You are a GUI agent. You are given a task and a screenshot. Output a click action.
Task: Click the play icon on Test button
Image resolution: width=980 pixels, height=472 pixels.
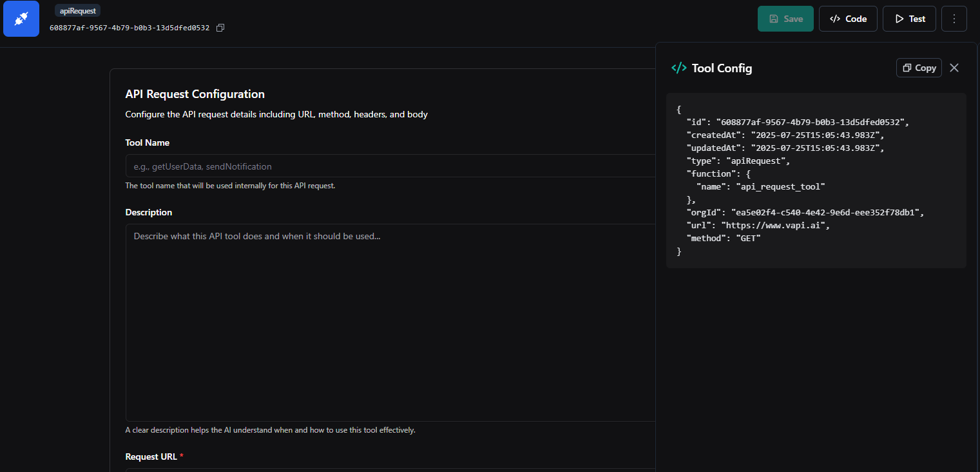pyautogui.click(x=899, y=19)
